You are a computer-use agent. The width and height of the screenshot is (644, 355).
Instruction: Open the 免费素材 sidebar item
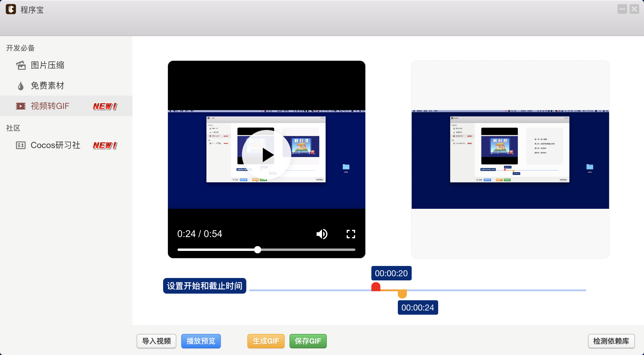pyautogui.click(x=48, y=86)
